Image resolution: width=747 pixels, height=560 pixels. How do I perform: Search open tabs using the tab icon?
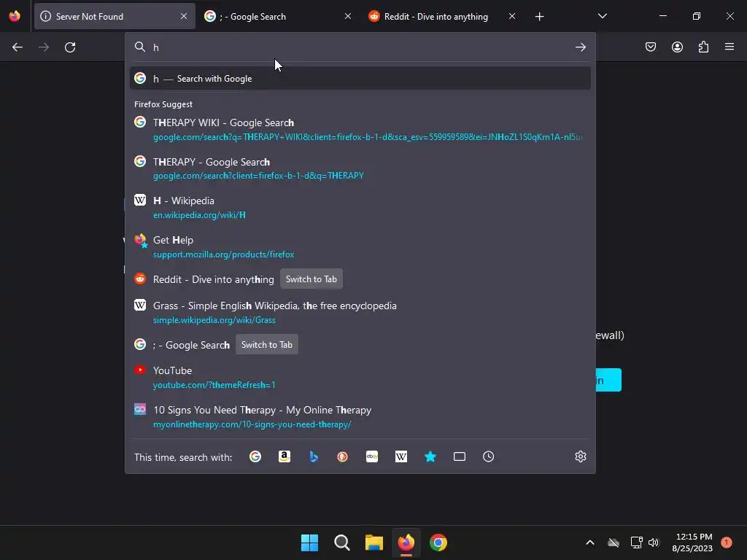pos(460,456)
